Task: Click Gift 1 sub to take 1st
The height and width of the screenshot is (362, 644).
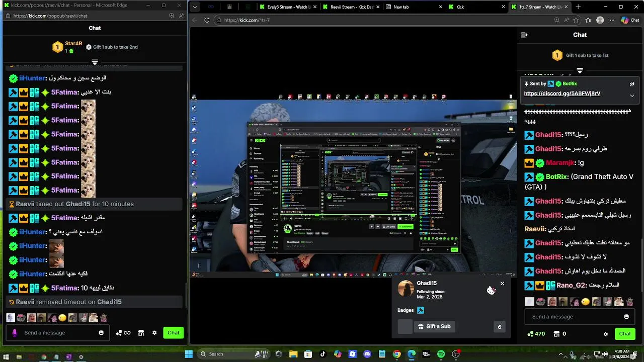Action: (x=587, y=55)
